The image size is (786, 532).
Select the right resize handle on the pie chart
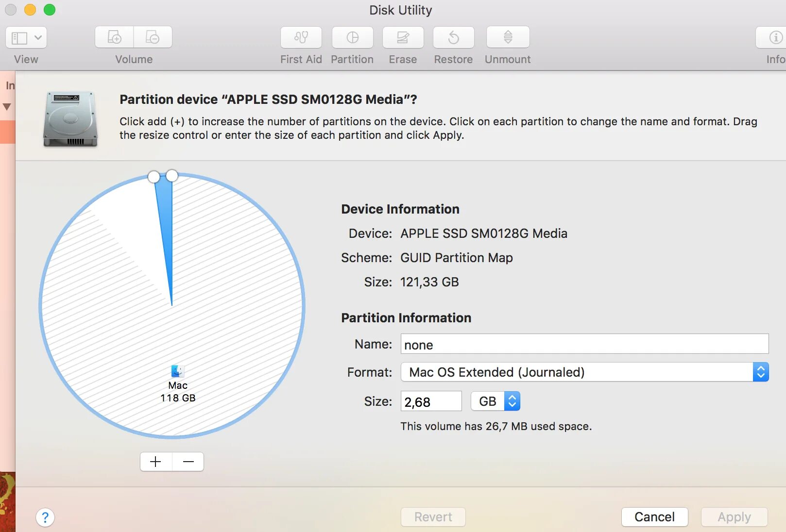(172, 176)
